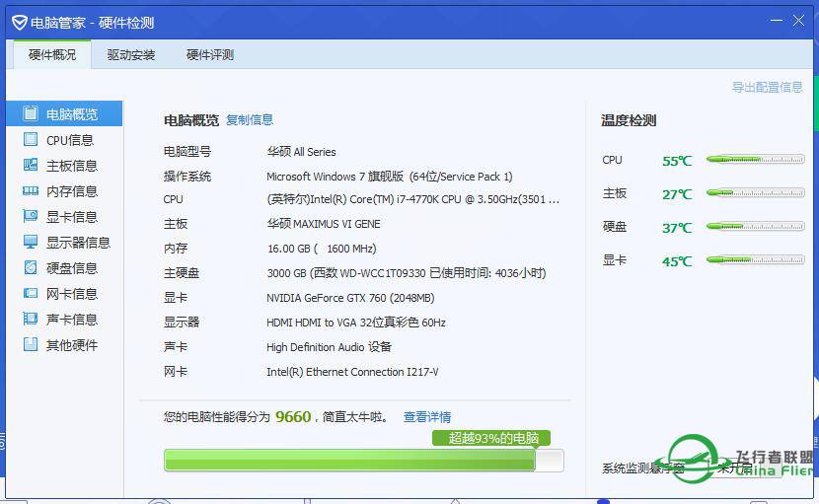Select the 硬件概况 tab

click(x=51, y=55)
